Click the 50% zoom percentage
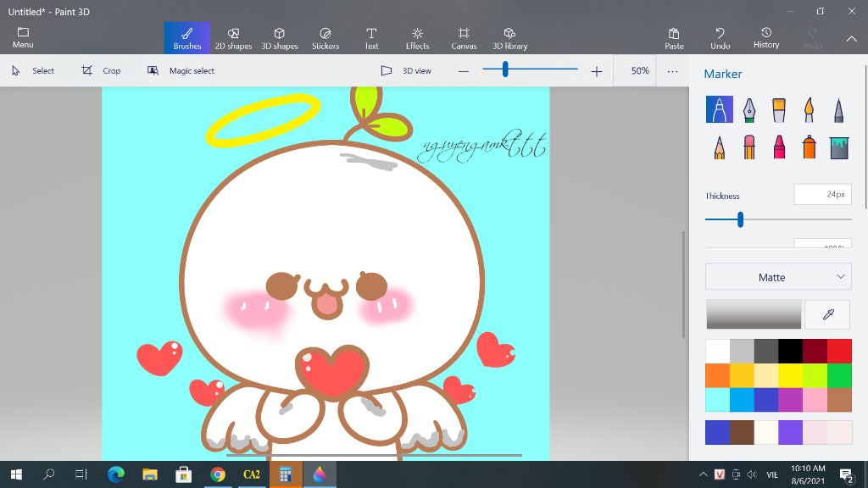This screenshot has height=488, width=868. [x=640, y=71]
